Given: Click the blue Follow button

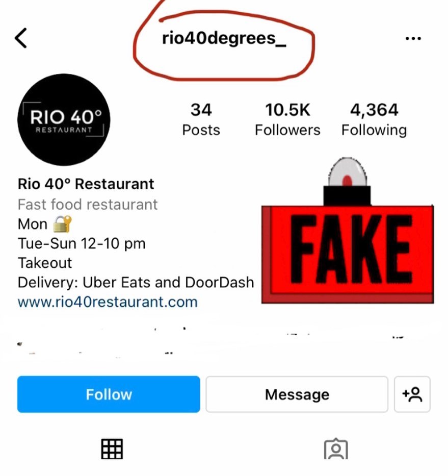Looking at the screenshot, I should click(x=109, y=394).
